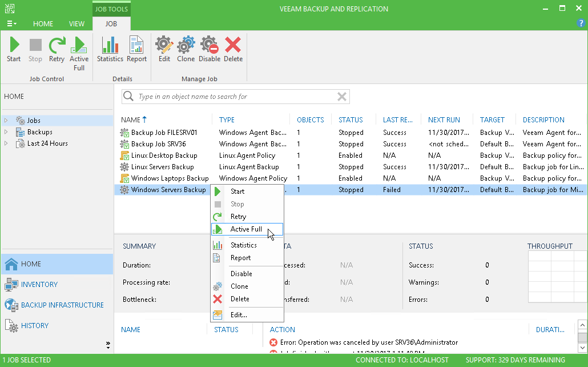This screenshot has width=588, height=367.
Task: Select the Linux Desktop Backup job
Action: [349, 155]
